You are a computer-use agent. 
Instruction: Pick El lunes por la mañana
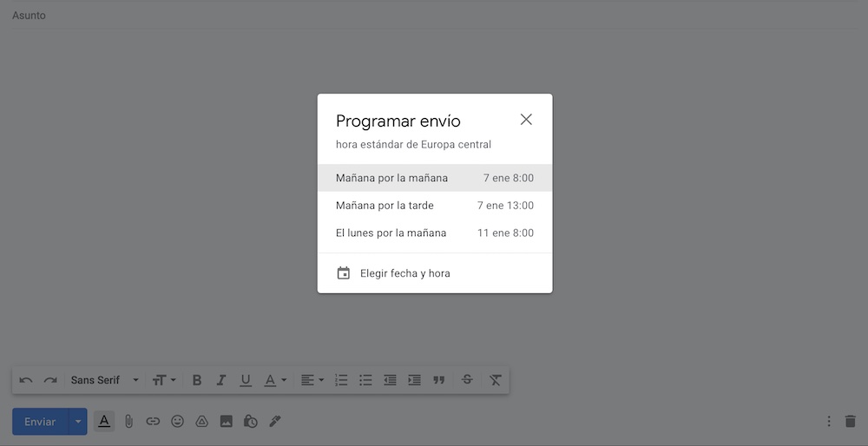coord(434,233)
